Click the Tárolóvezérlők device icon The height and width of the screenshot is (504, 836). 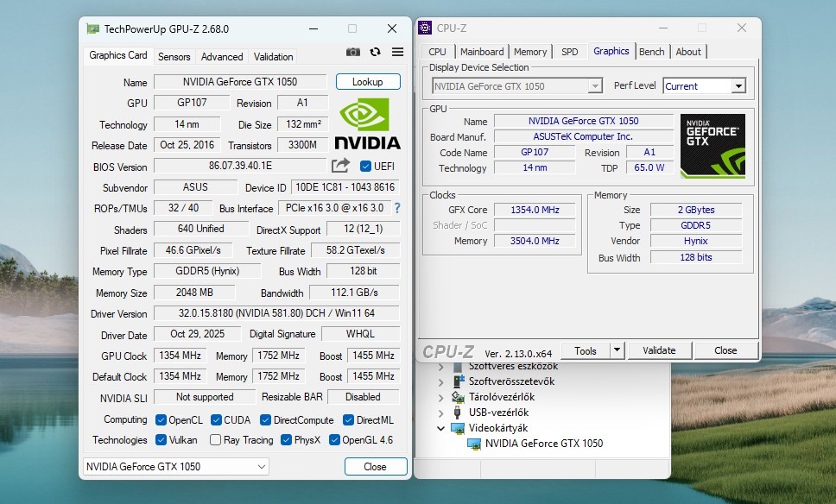pyautogui.click(x=458, y=397)
